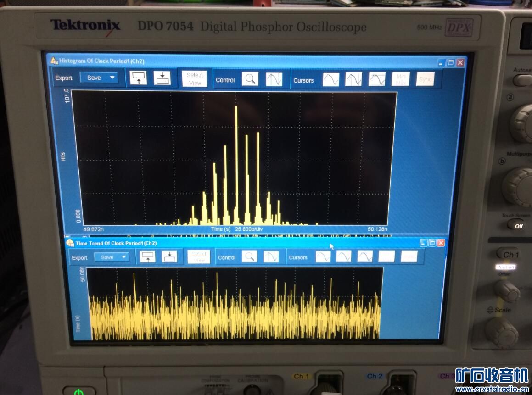Minimize the Histogram Of Clock Period1 window
Screen dimensions: 532x395
(441, 63)
